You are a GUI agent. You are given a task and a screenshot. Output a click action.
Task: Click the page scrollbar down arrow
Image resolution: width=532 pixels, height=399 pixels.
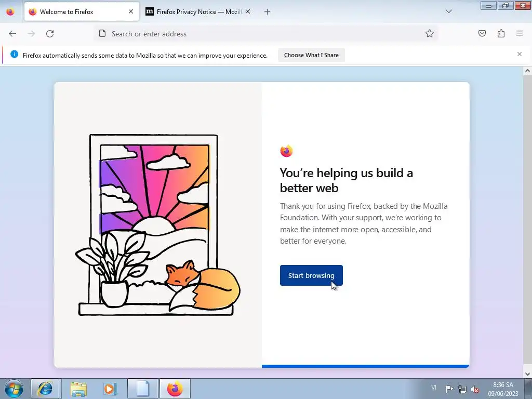(527, 374)
